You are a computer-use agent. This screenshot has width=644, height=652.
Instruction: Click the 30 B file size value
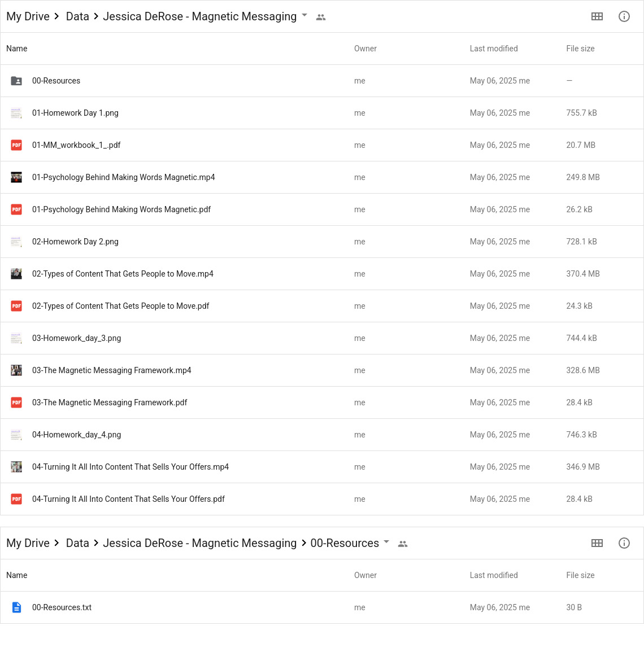coord(574,607)
